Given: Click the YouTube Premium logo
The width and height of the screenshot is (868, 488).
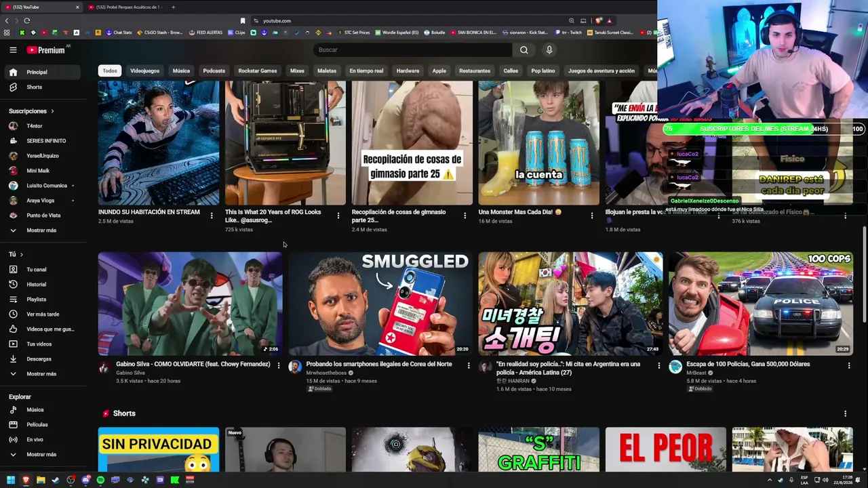Looking at the screenshot, I should click(46, 49).
